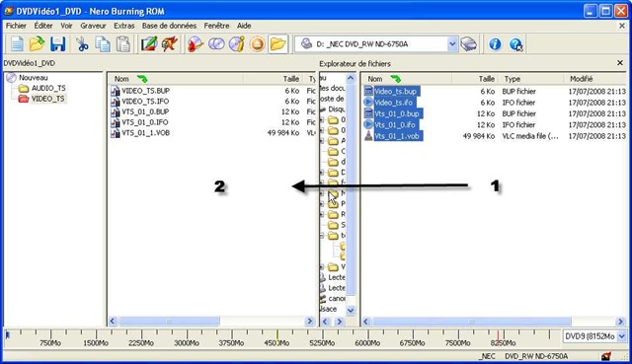Viewport: 632px width, 364px height.
Task: Sort compilation list by Nom column header
Action: [x=176, y=79]
